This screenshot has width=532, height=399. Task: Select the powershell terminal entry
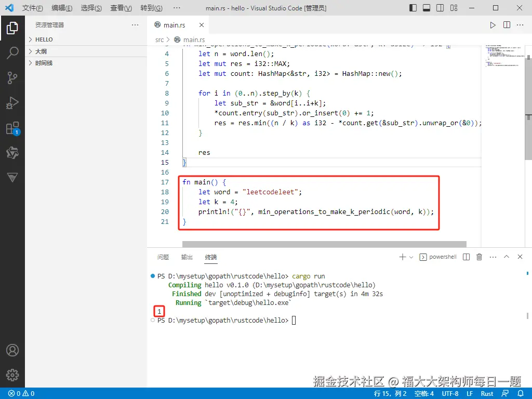coord(438,257)
